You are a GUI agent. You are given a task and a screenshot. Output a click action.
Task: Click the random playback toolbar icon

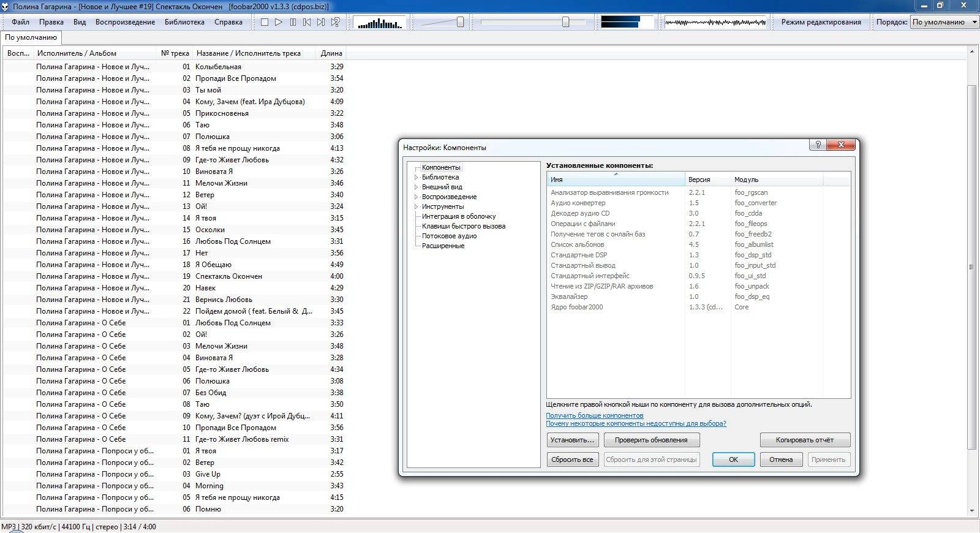point(335,22)
